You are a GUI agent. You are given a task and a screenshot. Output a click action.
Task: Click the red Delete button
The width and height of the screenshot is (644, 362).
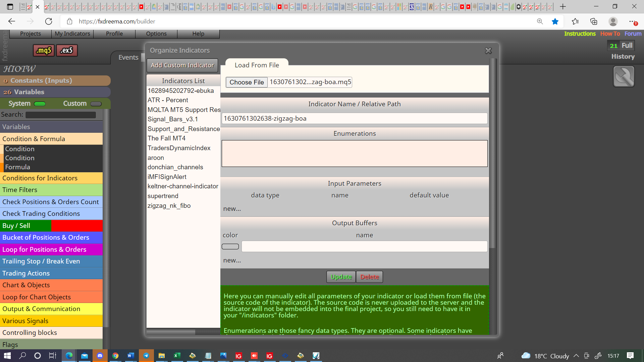tap(370, 277)
